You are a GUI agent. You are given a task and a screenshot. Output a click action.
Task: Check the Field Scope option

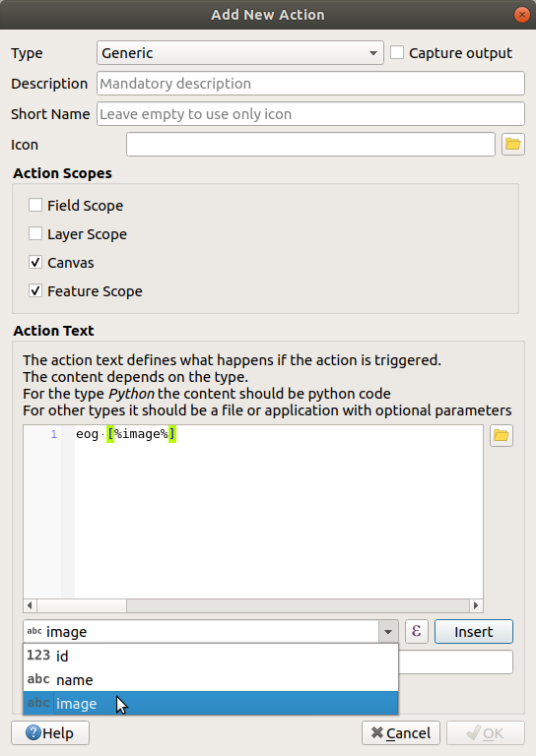tap(35, 206)
